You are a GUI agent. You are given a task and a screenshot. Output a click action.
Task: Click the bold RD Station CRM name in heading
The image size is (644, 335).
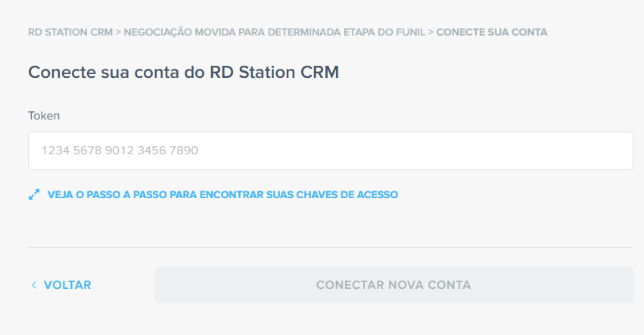pos(275,73)
